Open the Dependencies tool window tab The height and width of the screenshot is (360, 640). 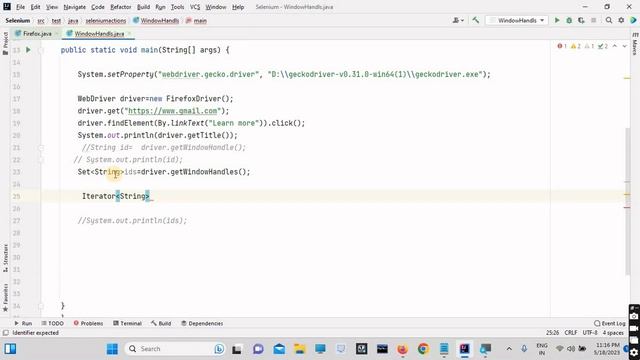(202, 323)
